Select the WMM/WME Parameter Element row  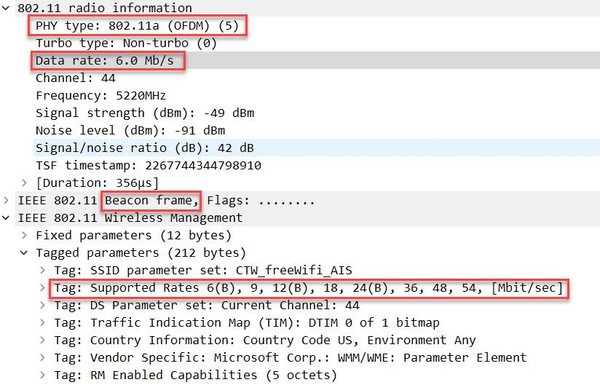point(290,358)
